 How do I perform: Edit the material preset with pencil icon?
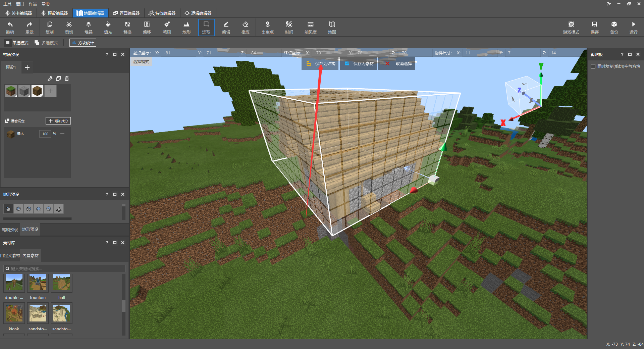50,79
